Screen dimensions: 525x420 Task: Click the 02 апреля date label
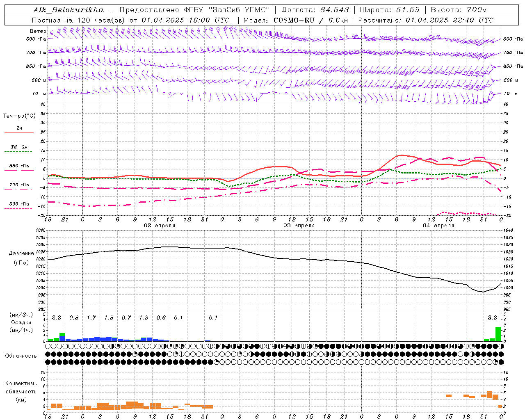tap(159, 226)
